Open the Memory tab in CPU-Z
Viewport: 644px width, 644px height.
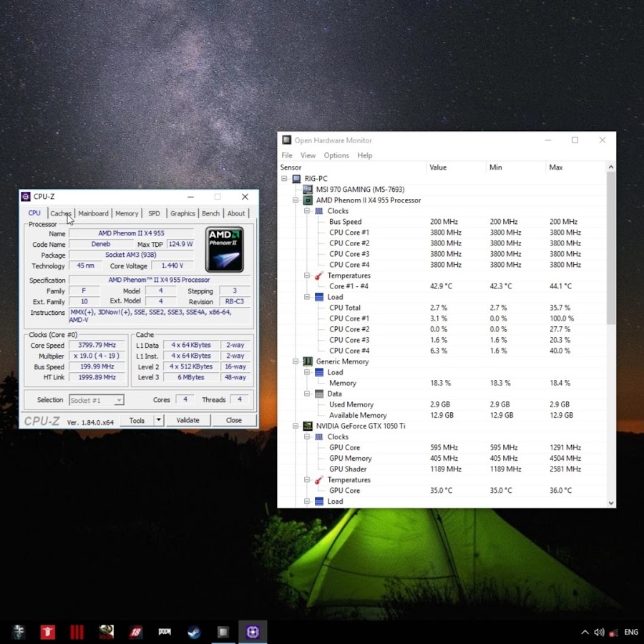click(x=127, y=213)
